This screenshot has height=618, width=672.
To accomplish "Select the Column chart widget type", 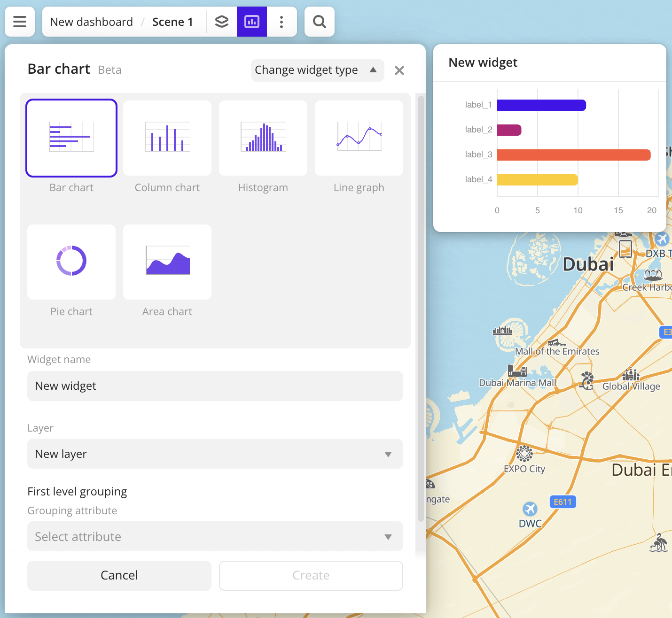I will (x=167, y=138).
